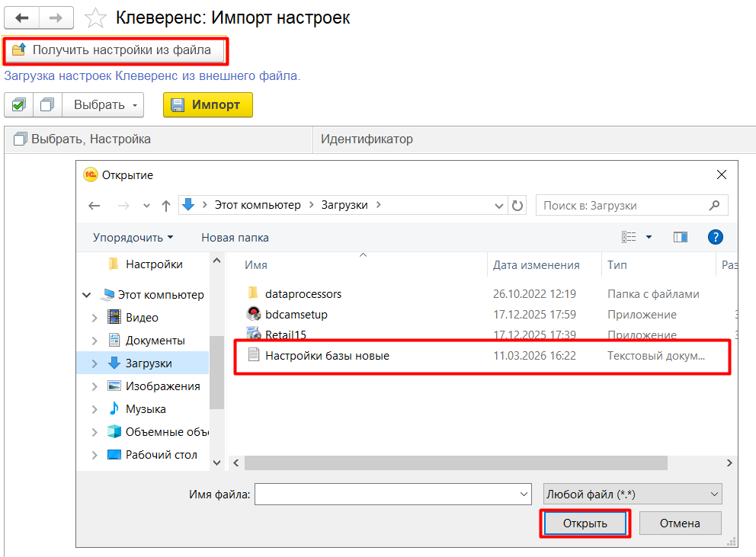Uncheck all items with the empty boxes icon
The height and width of the screenshot is (557, 756).
click(x=47, y=104)
